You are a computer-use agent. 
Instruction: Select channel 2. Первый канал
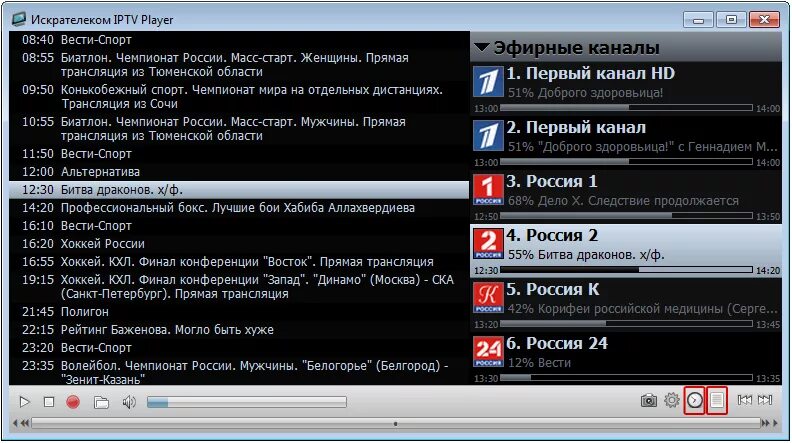[x=626, y=142]
